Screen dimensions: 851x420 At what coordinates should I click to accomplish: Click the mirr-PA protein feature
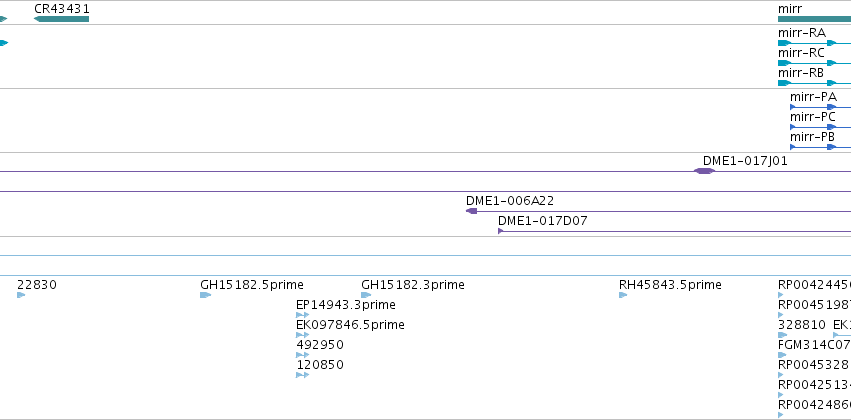[x=820, y=107]
